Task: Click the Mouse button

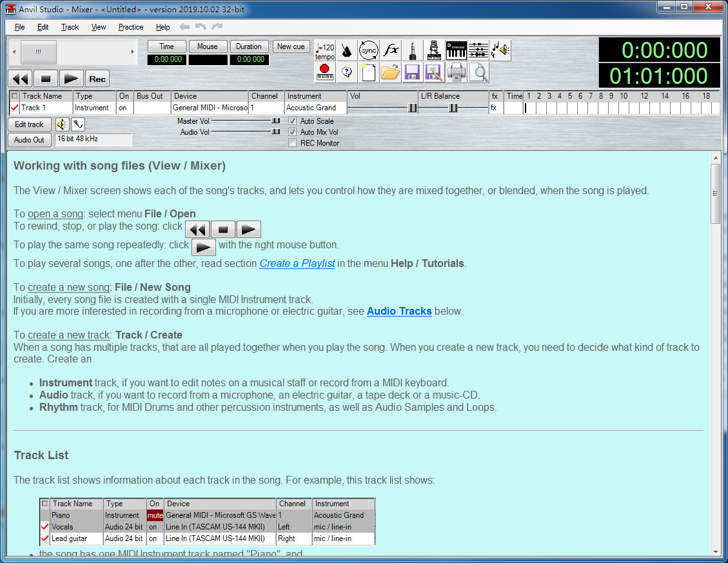Action: (208, 46)
